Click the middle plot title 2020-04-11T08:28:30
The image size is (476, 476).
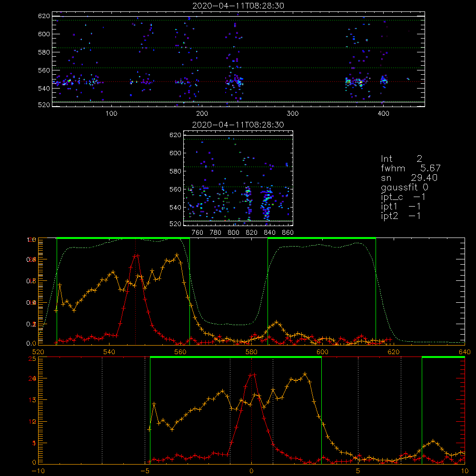coord(238,125)
